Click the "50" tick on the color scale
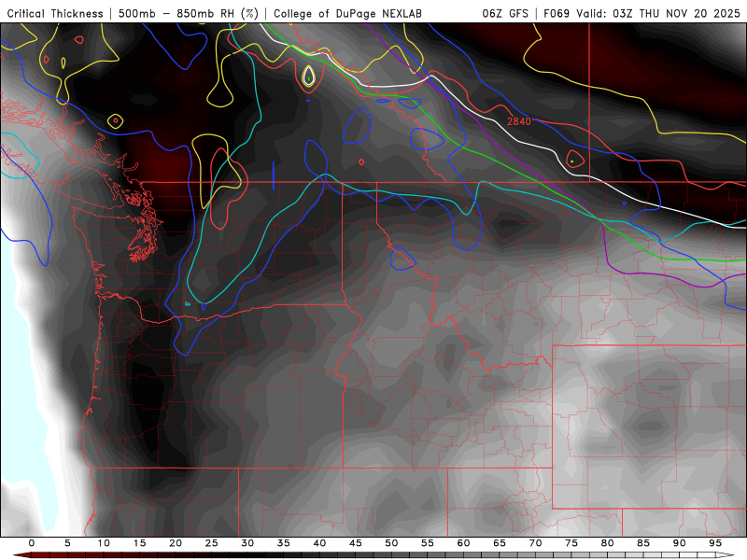This screenshot has height=560, width=747. pos(391,543)
